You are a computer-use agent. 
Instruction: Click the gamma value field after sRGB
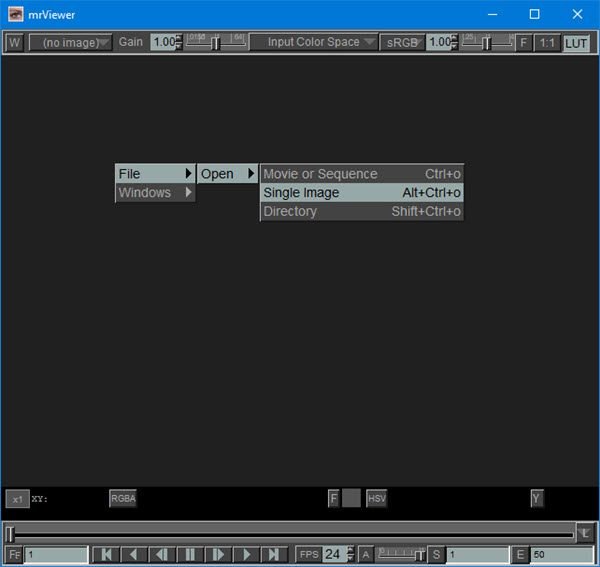(x=439, y=42)
